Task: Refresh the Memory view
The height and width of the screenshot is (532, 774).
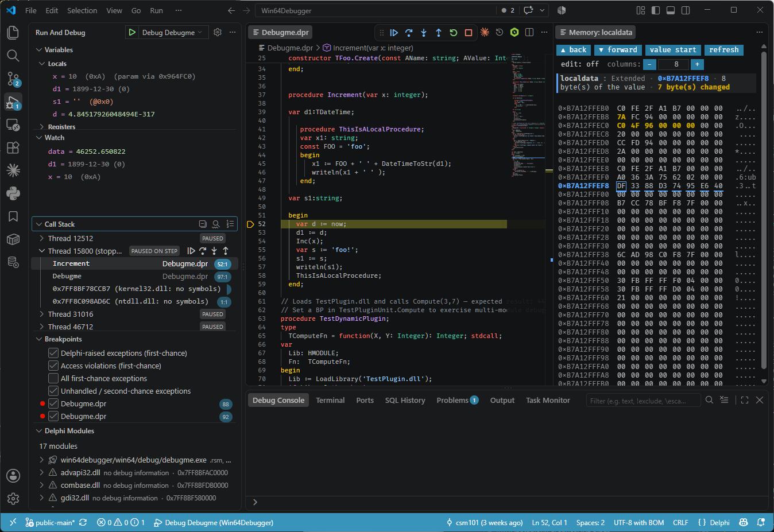Action: pos(723,50)
